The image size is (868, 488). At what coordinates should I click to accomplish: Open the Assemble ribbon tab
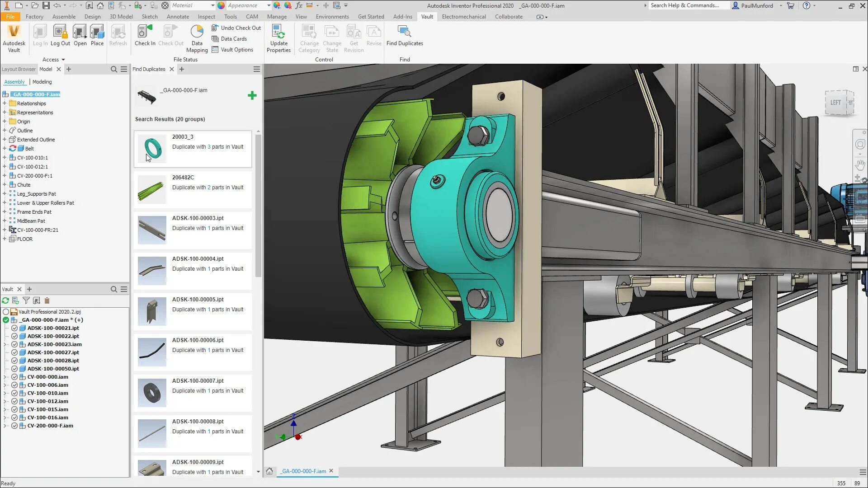coord(64,17)
